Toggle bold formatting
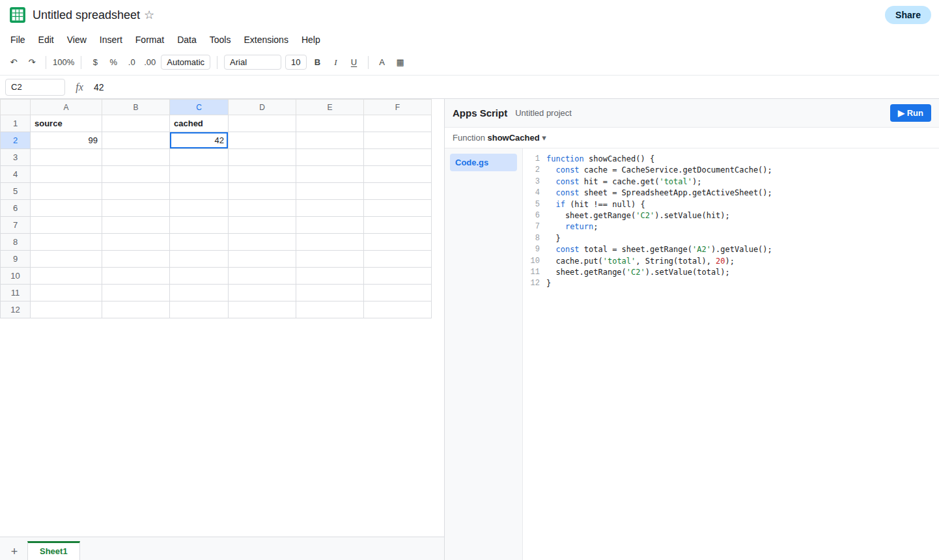This screenshot has height=560, width=939. pos(318,63)
